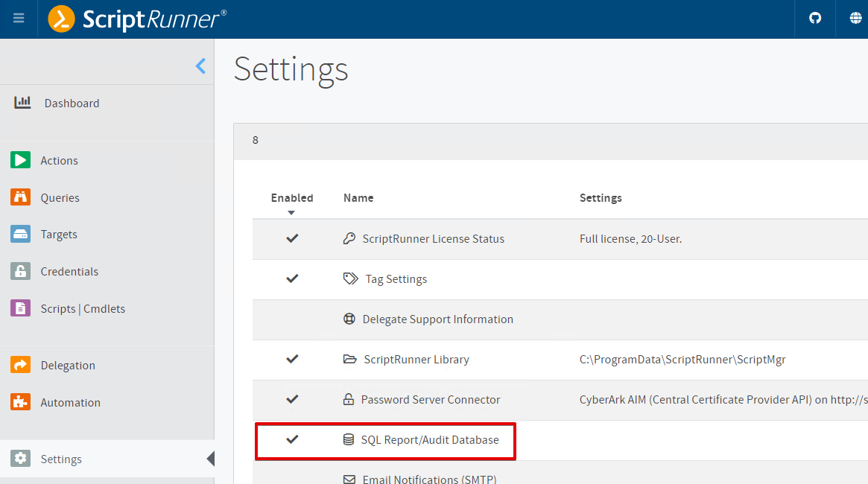Toggle enabled checkmark for Tag Settings
The width and height of the screenshot is (868, 484).
coord(292,278)
